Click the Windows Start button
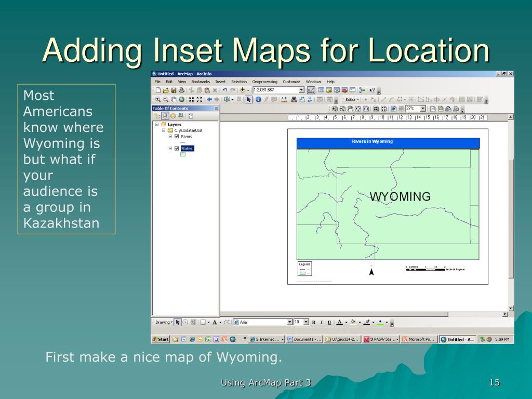 [x=161, y=339]
